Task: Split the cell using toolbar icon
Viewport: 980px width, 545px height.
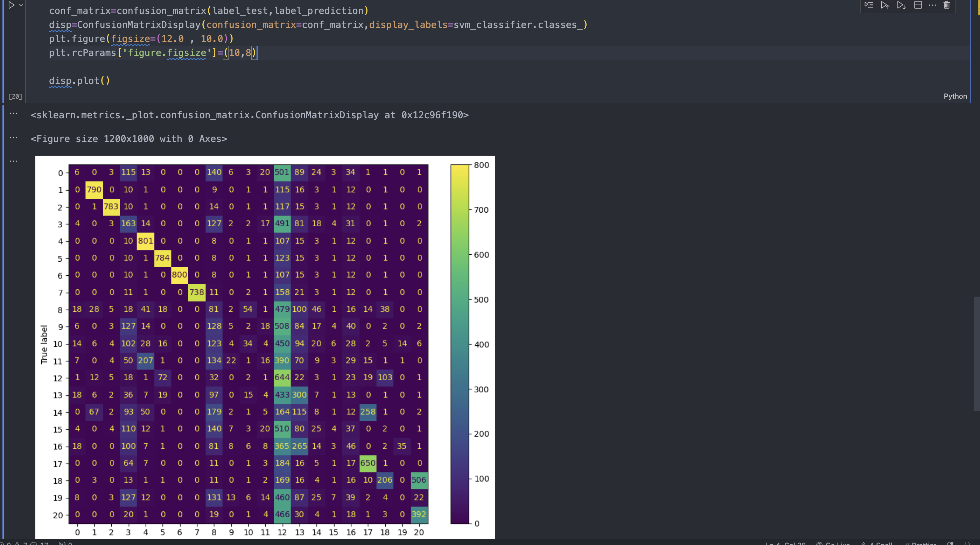Action: point(918,5)
